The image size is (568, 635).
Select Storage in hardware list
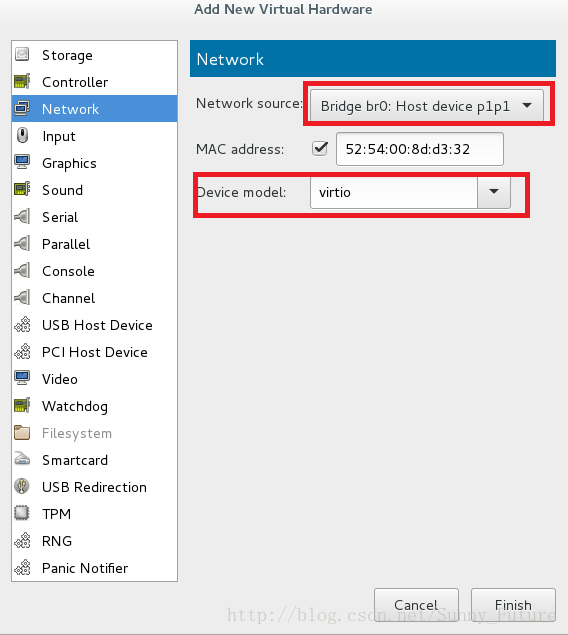point(94,55)
